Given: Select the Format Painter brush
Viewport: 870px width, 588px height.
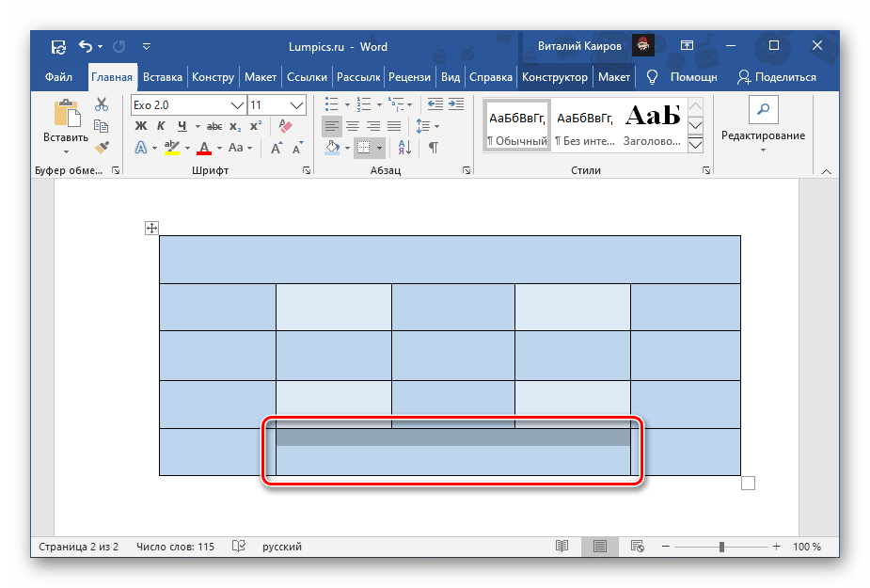Looking at the screenshot, I should 102,147.
